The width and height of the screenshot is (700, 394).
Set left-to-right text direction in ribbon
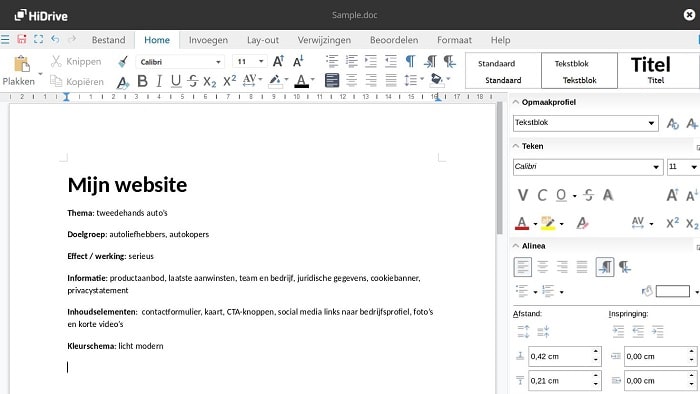[430, 61]
